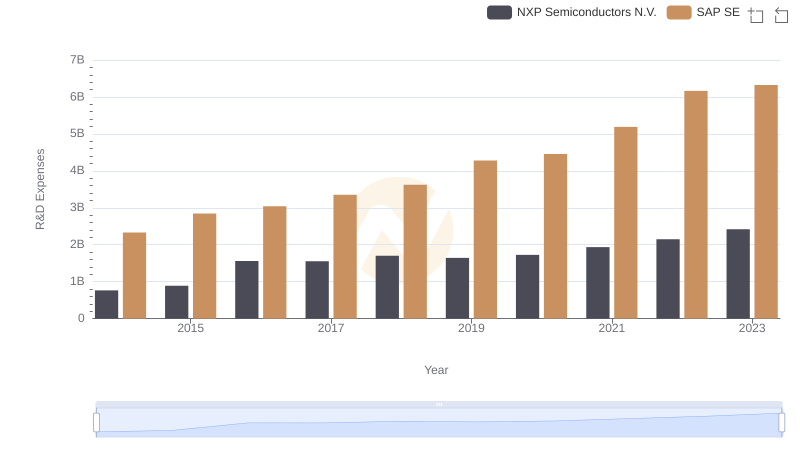Select the NXP Semiconductors 2020 bar
The height and width of the screenshot is (461, 800).
point(527,287)
